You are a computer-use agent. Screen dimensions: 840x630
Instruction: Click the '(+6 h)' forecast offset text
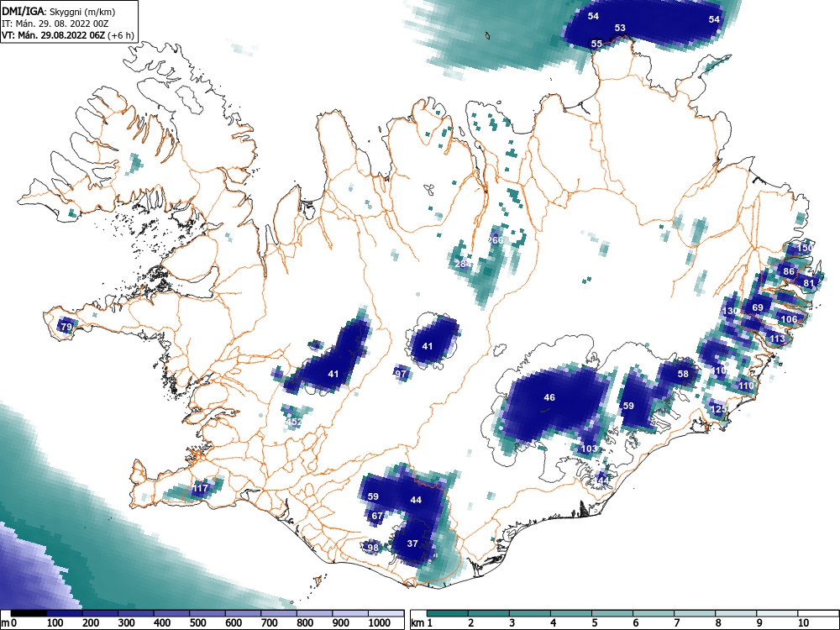120,35
